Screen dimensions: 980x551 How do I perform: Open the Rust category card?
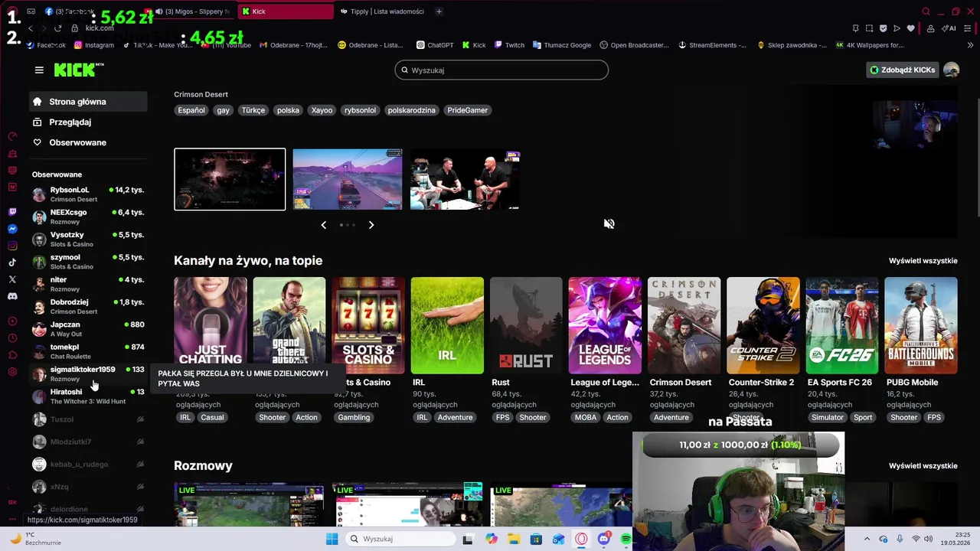click(526, 325)
